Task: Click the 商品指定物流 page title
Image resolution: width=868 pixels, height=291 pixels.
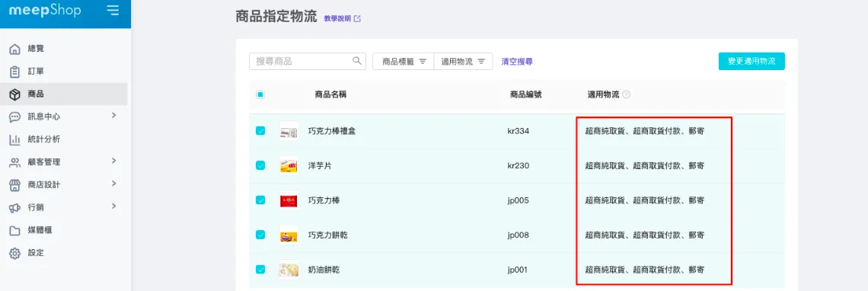Action: pos(276,18)
